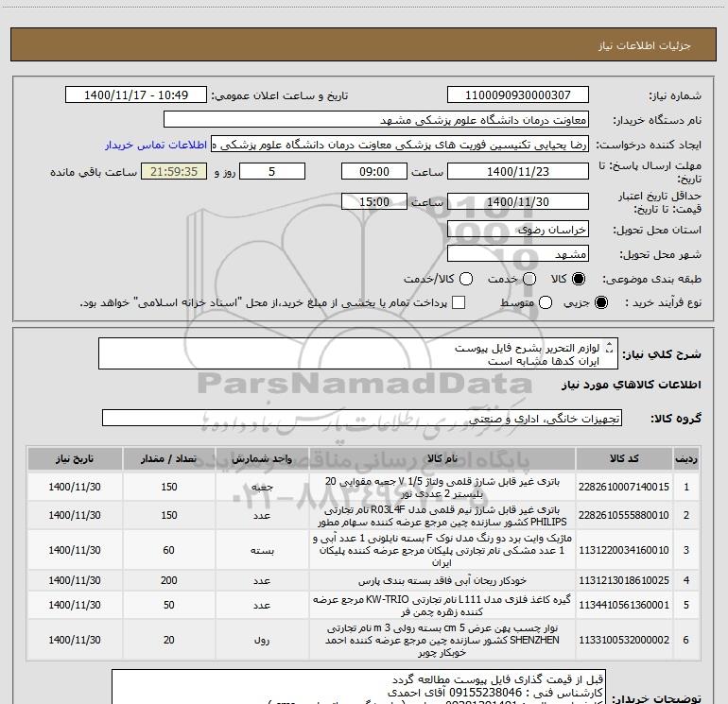Screen dimensions: 728x704
Task: Click the unit جعبه in row 1
Action: click(262, 488)
